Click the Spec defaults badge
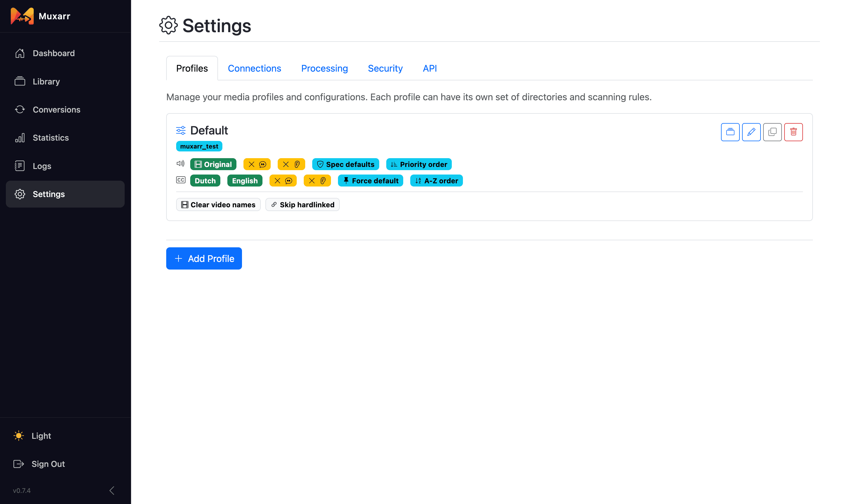The image size is (848, 504). click(346, 164)
